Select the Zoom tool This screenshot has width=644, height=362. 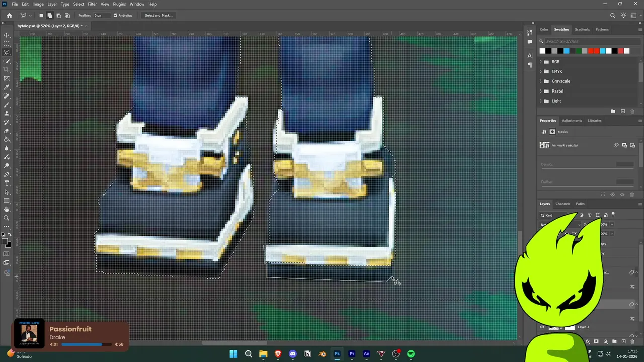tap(7, 218)
